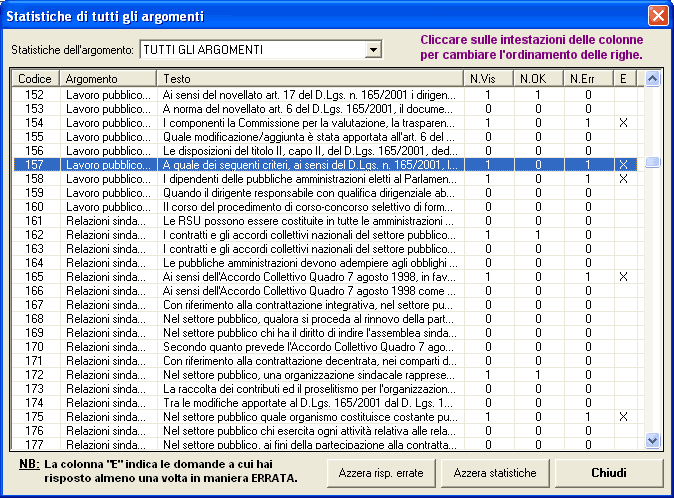Sort rows by the Codice column header

[35, 78]
